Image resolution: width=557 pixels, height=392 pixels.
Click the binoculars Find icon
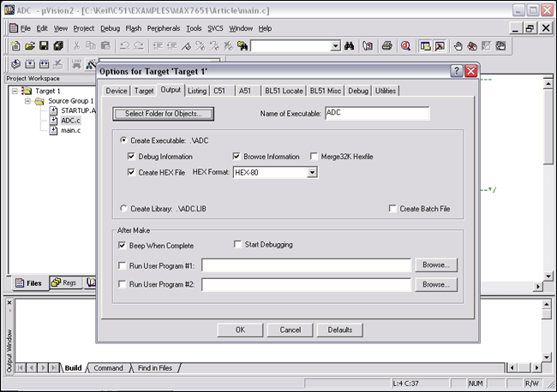(349, 45)
